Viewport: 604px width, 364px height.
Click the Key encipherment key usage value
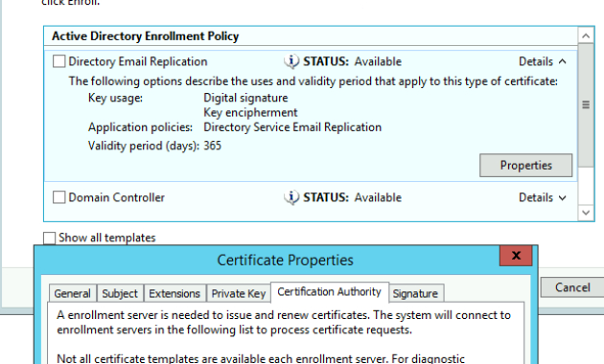click(x=250, y=112)
